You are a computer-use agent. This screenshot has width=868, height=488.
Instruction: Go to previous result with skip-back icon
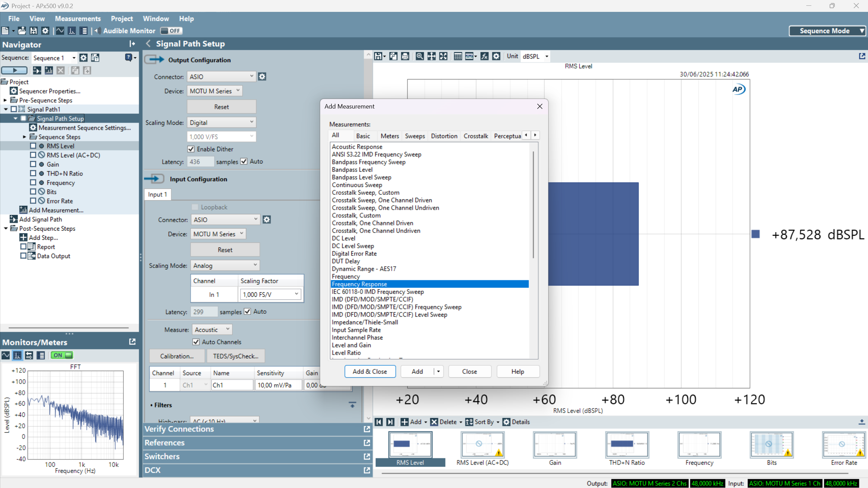tap(379, 422)
